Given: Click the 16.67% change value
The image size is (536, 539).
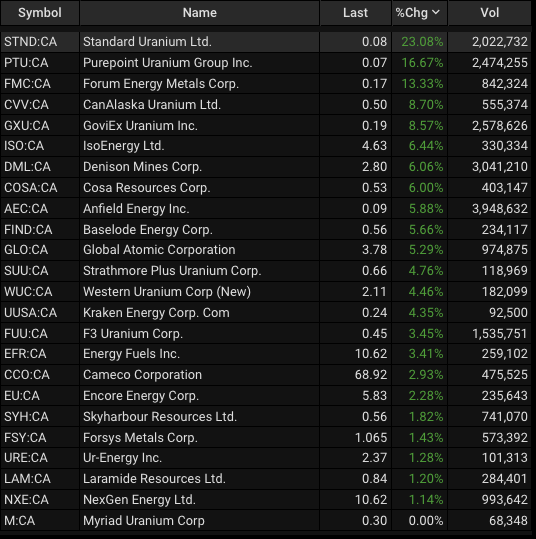Looking at the screenshot, I should (x=422, y=63).
